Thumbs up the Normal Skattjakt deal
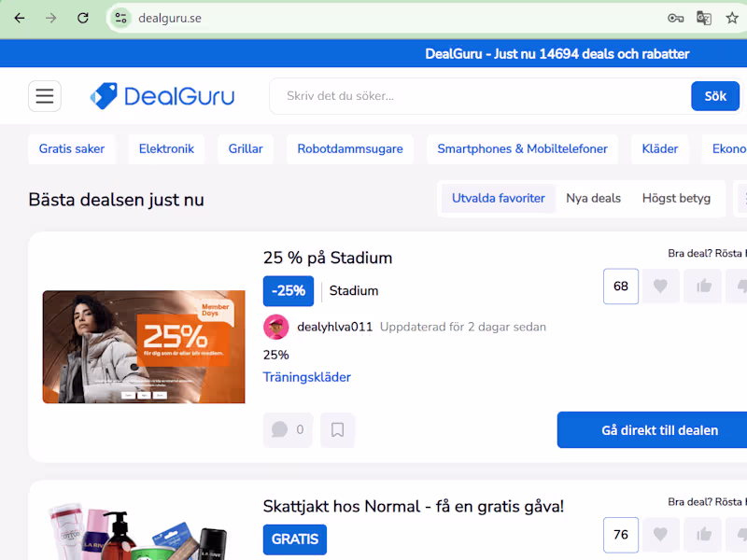The width and height of the screenshot is (747, 560). 703,535
